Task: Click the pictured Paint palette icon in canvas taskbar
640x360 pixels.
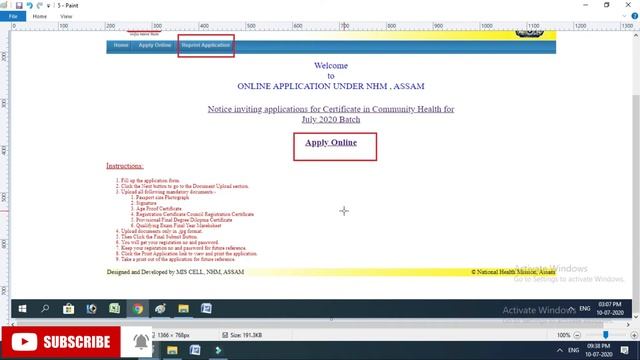Action: coord(160,309)
